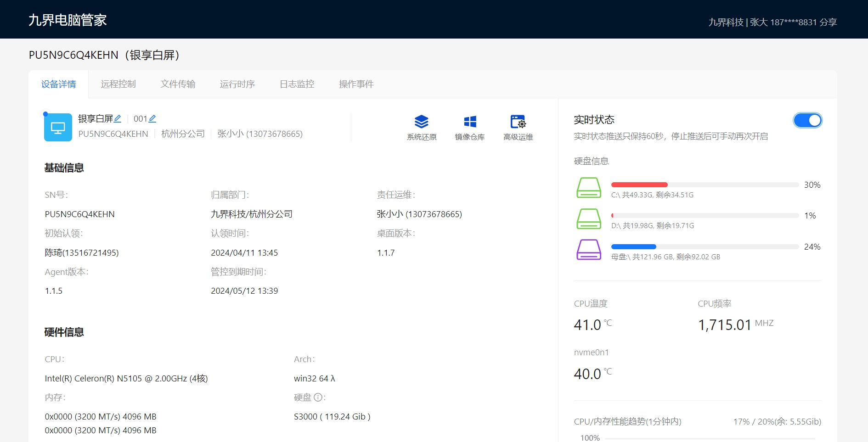Select the 日志监控 tab
Image resolution: width=868 pixels, height=442 pixels.
coord(297,84)
